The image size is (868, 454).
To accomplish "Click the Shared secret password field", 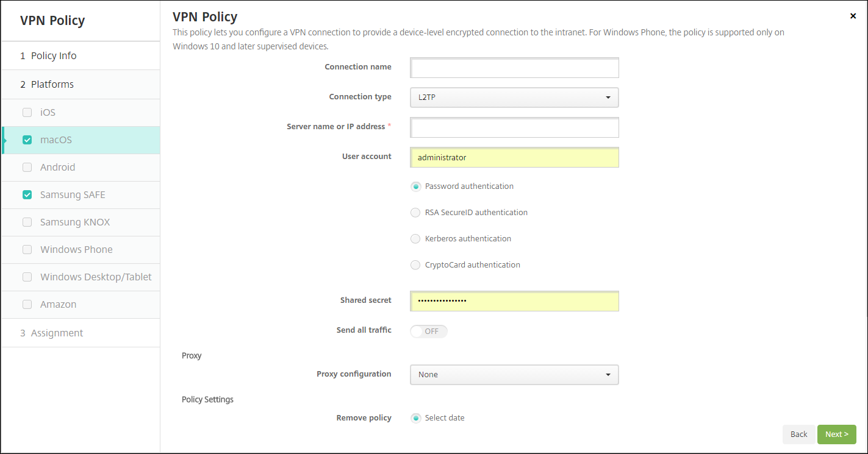I will (x=515, y=301).
